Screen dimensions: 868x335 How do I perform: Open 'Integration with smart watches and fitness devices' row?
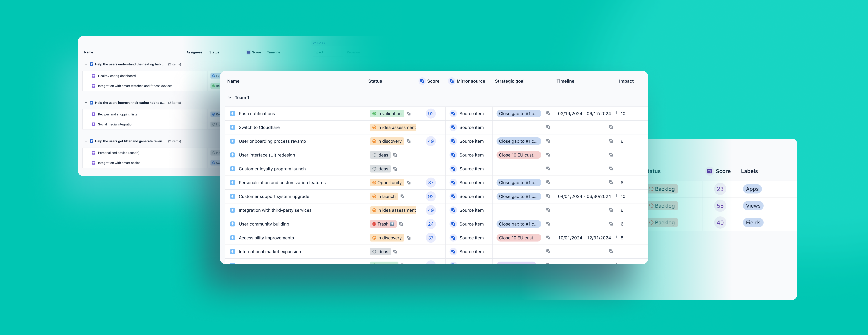[135, 86]
